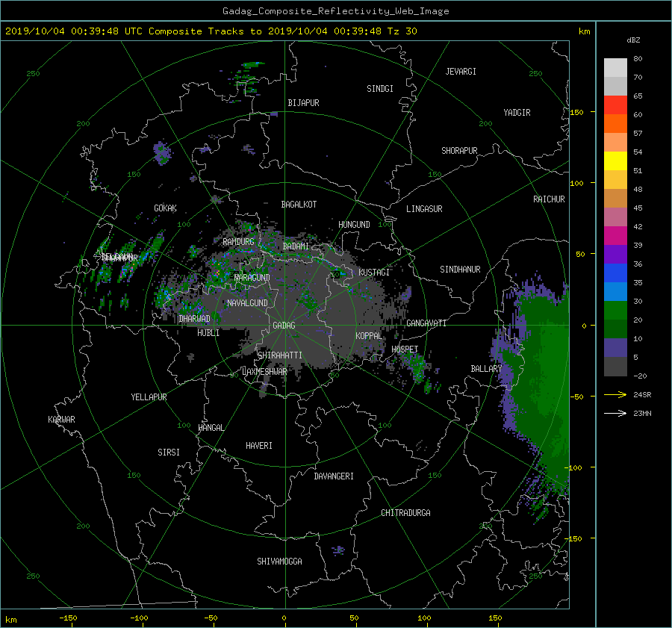Viewport: 672px width, 628px height.
Task: Click the HUBLI city label
Action: click(208, 333)
